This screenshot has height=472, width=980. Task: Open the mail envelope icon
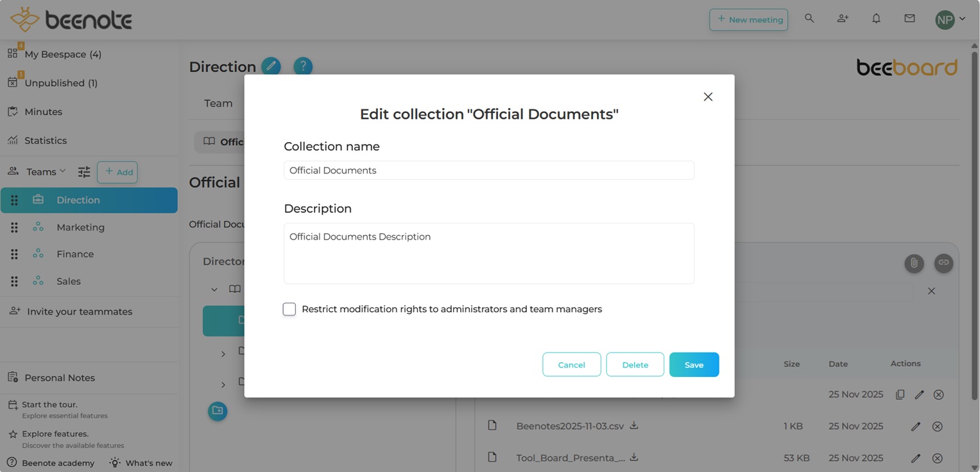[x=909, y=19]
